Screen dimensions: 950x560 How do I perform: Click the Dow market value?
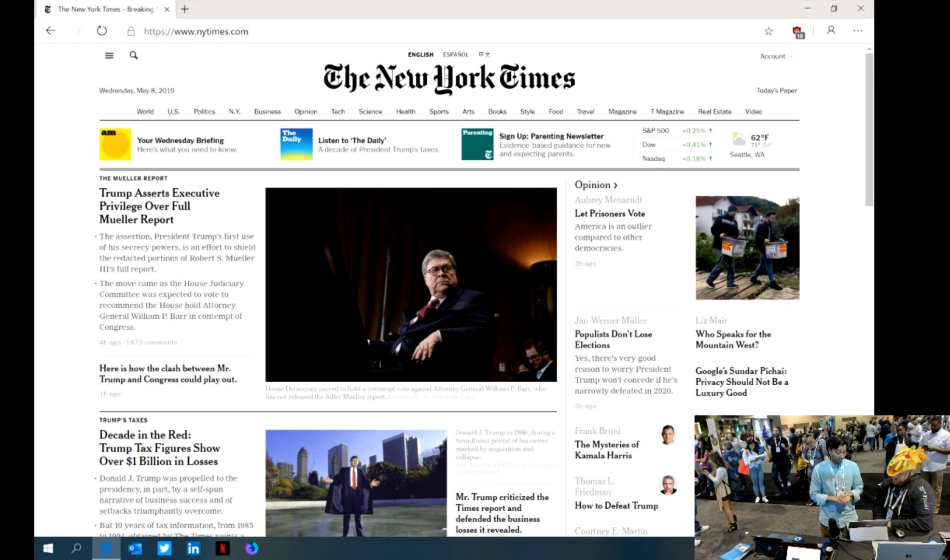[696, 145]
